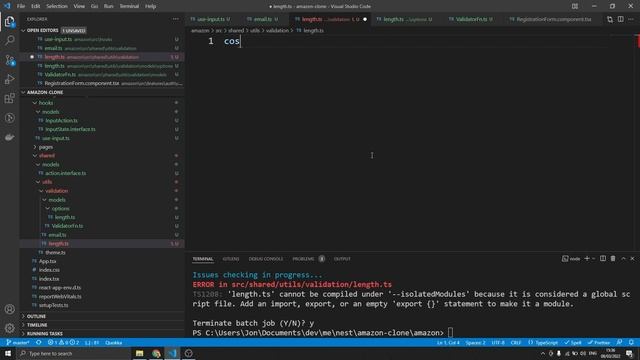Open the Run and Debug view
The image size is (640, 360).
tap(9, 79)
